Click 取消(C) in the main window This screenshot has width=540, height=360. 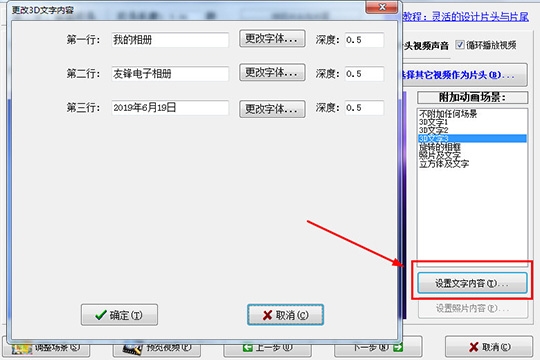[x=489, y=347]
